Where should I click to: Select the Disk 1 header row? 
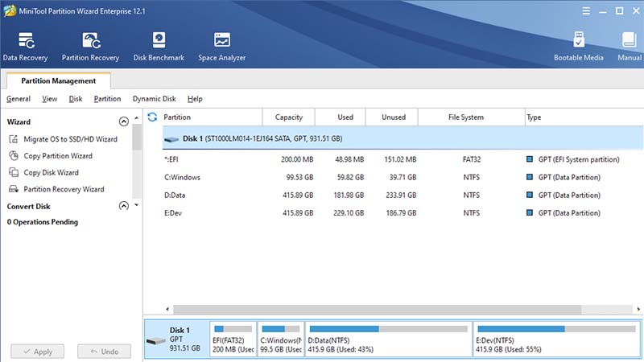pyautogui.click(x=403, y=138)
